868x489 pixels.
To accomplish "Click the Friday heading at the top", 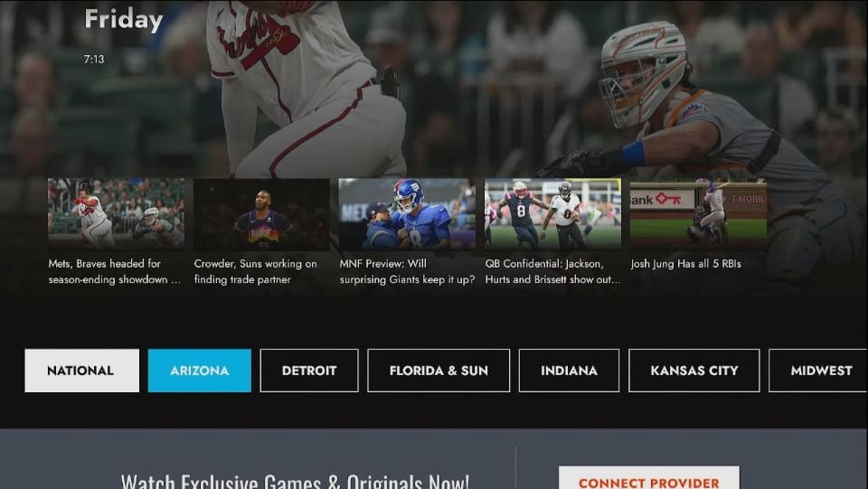I will point(124,20).
